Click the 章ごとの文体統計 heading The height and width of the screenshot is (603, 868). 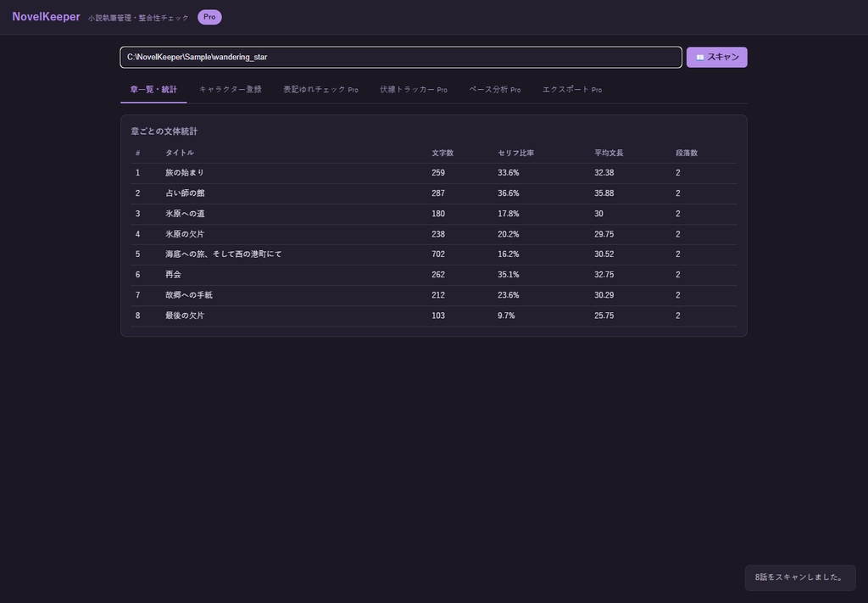point(164,131)
